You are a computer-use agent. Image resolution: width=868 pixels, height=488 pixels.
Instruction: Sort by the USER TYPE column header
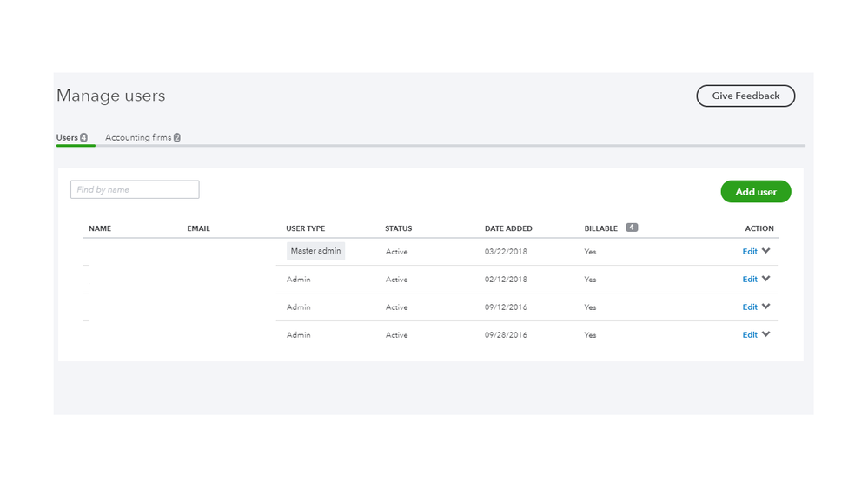click(305, 229)
